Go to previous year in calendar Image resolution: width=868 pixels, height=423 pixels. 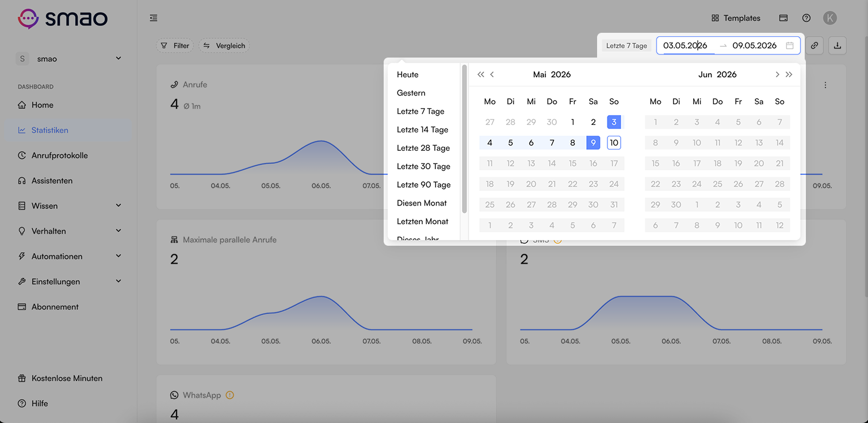[x=481, y=75]
